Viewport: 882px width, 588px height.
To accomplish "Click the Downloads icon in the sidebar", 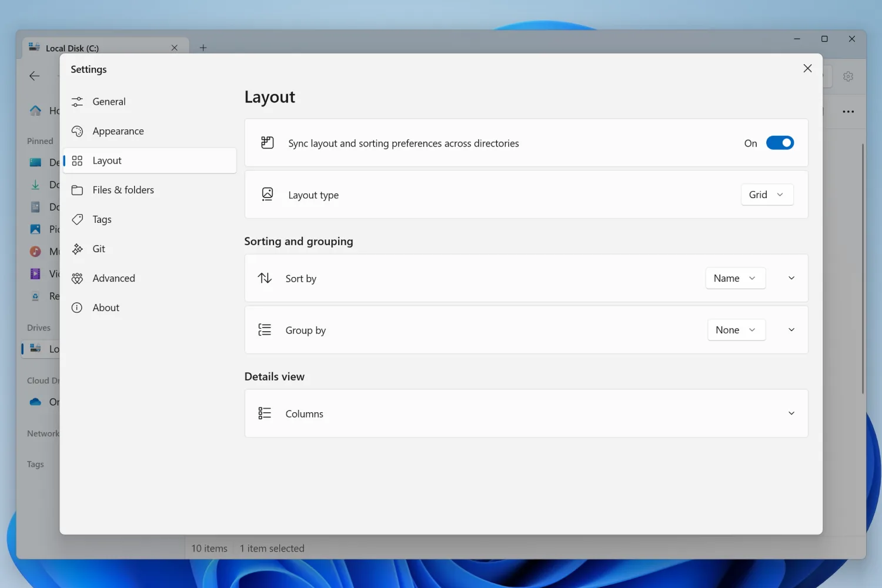I will click(x=35, y=184).
